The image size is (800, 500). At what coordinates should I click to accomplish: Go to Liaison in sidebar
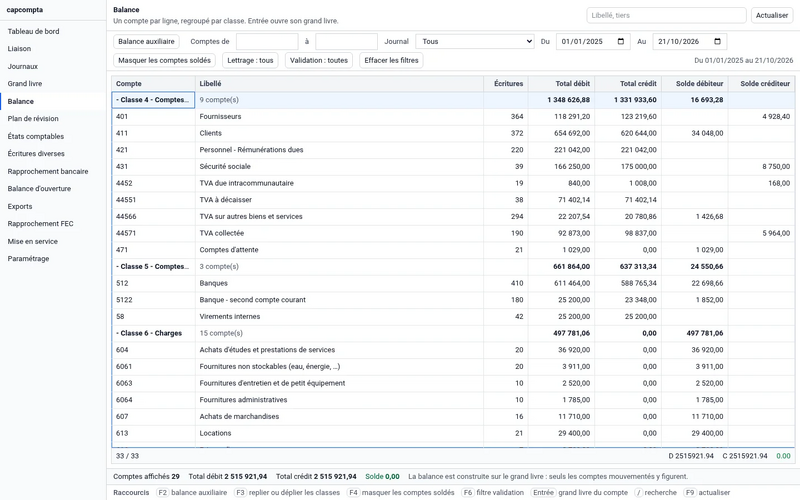tap(19, 48)
